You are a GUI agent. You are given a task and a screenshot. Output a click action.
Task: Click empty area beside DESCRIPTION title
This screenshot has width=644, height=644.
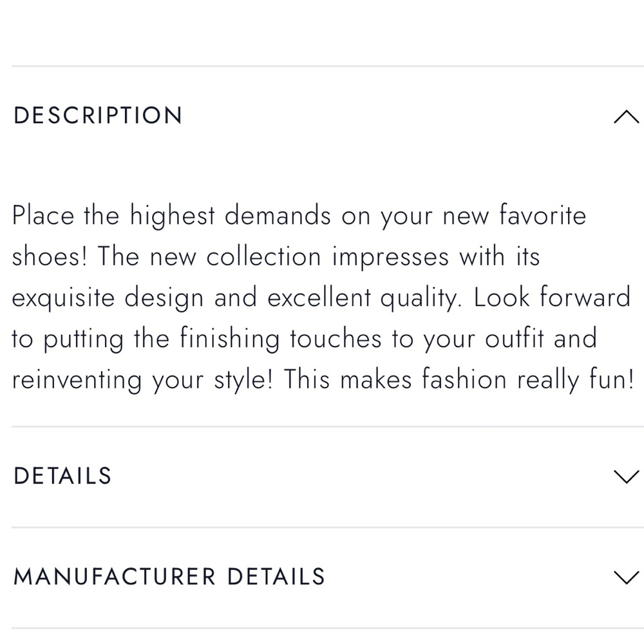point(394,115)
